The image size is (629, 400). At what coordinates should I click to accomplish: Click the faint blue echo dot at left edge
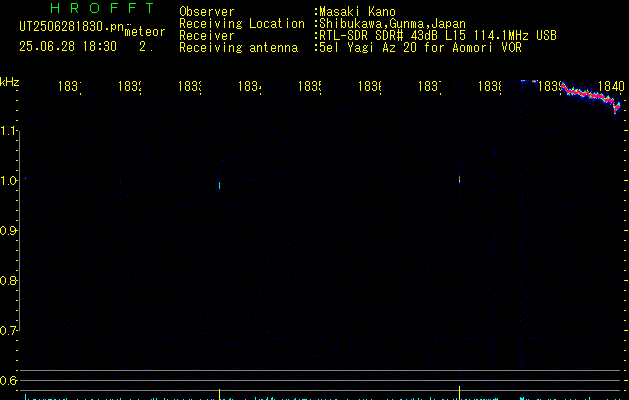pyautogui.click(x=25, y=178)
